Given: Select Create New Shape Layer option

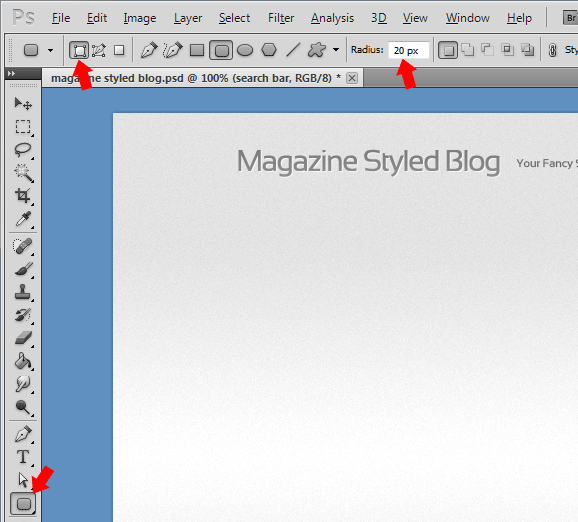Looking at the screenshot, I should click(x=448, y=50).
